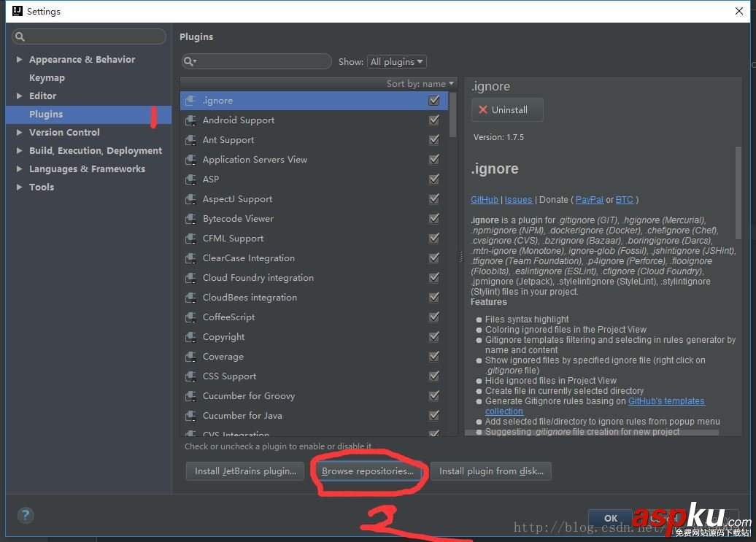The height and width of the screenshot is (542, 756).
Task: Click the Cucumber for Java plugin icon
Action: tap(190, 415)
